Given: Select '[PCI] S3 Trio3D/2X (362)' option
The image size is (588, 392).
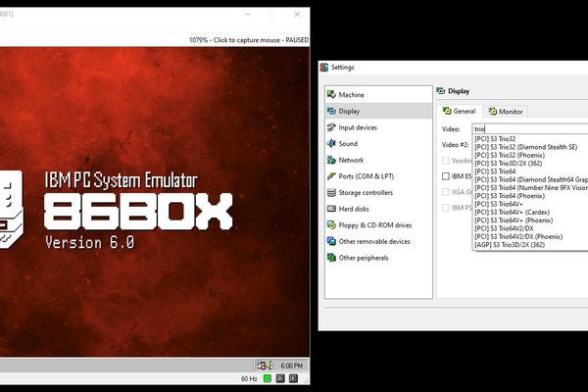Looking at the screenshot, I should pyautogui.click(x=530, y=164).
